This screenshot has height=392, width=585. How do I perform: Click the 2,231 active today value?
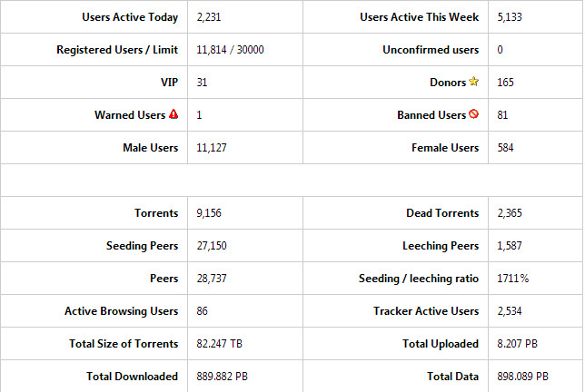click(209, 17)
